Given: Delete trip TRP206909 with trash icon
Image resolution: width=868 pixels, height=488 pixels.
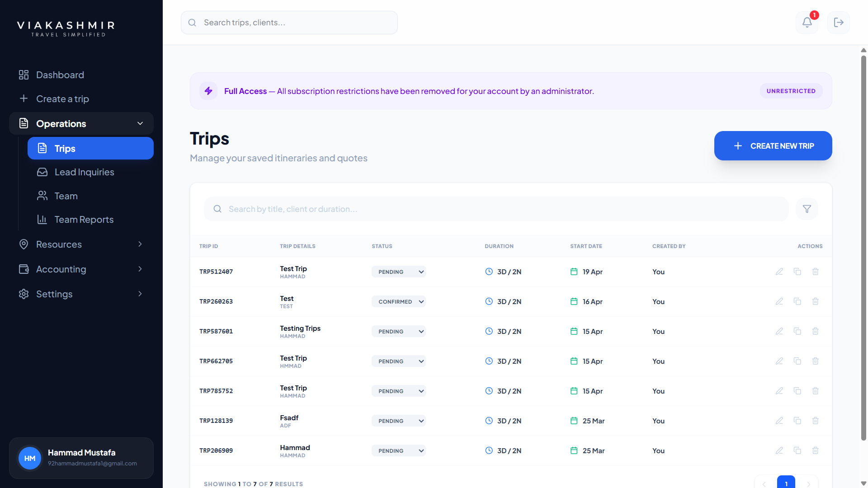Looking at the screenshot, I should [816, 450].
